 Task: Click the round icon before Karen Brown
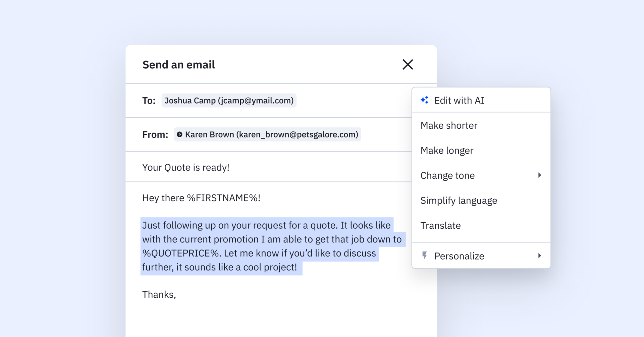(179, 134)
